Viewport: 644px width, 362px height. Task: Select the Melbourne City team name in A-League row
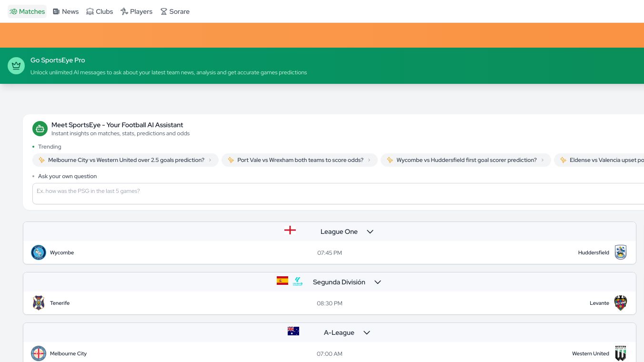[68, 353]
